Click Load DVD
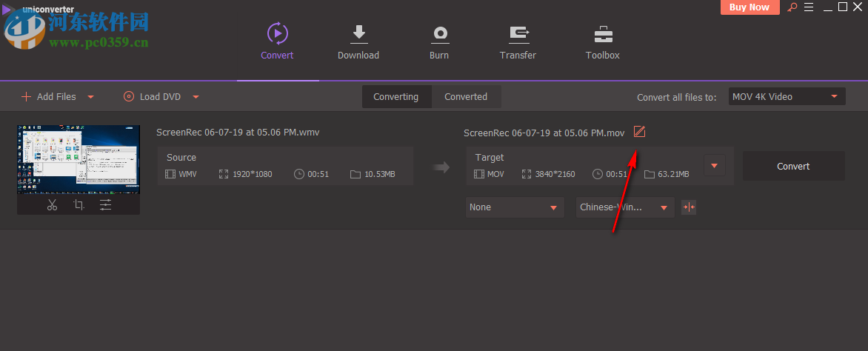868x351 pixels. pos(153,97)
